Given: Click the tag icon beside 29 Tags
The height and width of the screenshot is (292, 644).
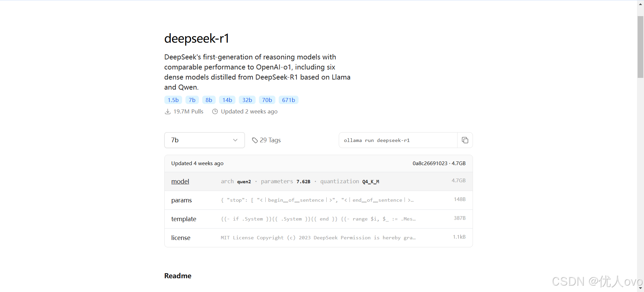Looking at the screenshot, I should pos(255,140).
